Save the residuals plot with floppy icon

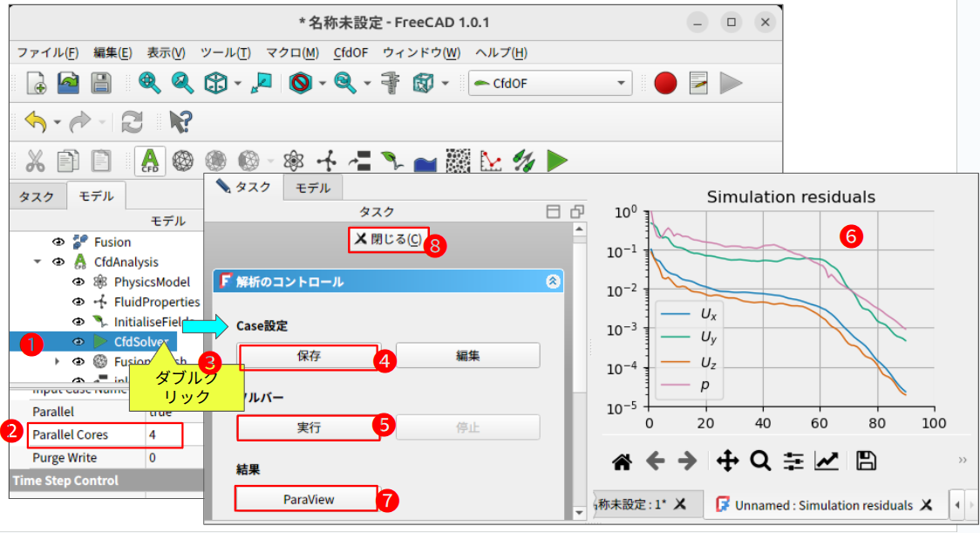[866, 461]
